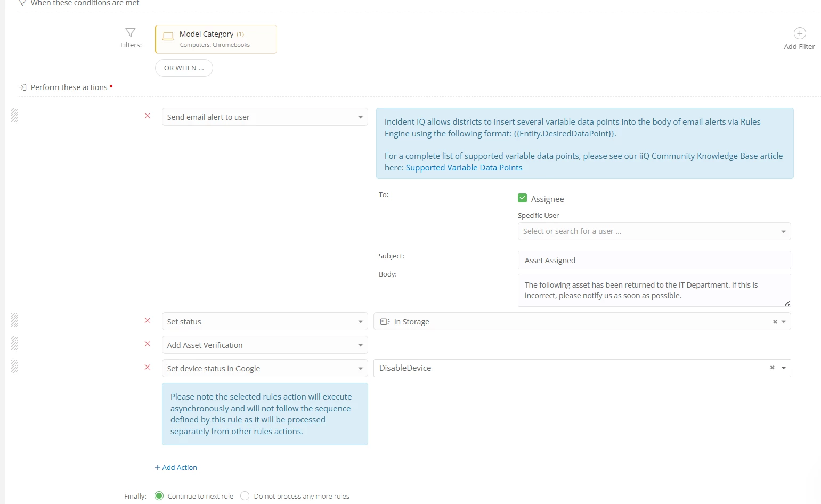Click the 'Filters:' label
Screen dimensions: 821x504
pos(131,45)
